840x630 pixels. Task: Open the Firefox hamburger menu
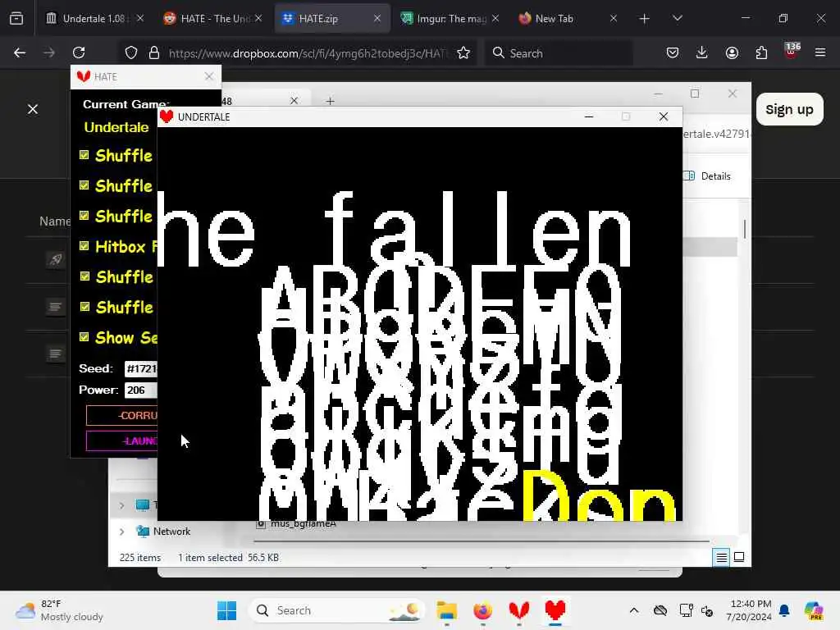pyautogui.click(x=820, y=52)
